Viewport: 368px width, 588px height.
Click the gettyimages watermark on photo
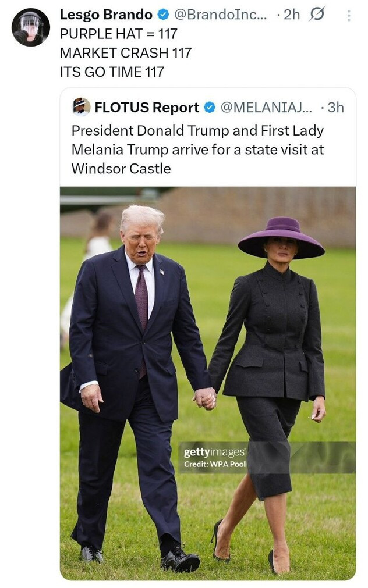pos(214,452)
